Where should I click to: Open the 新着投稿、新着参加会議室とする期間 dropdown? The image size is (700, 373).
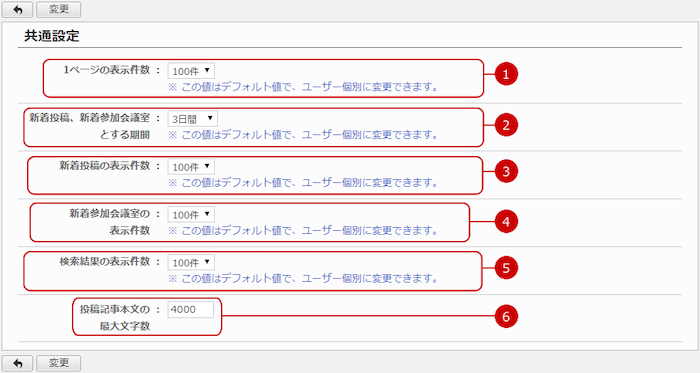coord(192,119)
